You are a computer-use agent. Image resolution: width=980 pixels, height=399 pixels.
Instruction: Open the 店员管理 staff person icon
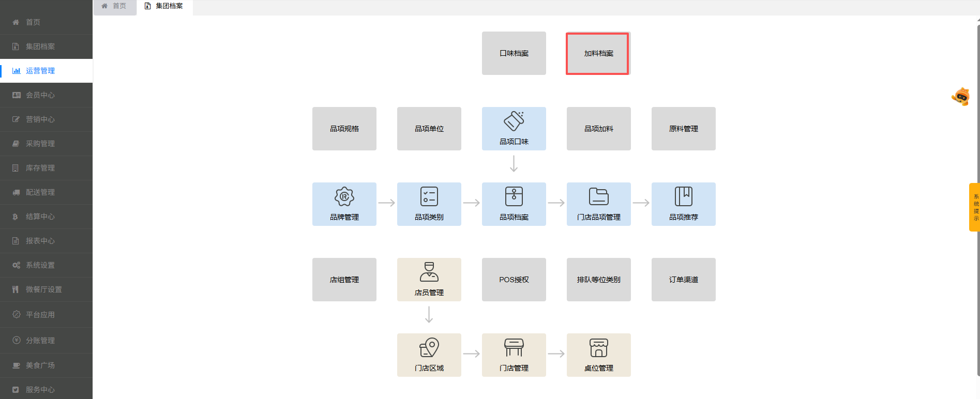(x=429, y=272)
